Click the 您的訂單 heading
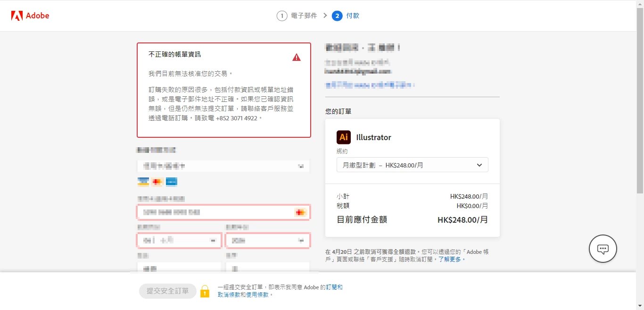This screenshot has height=310, width=644. point(338,111)
